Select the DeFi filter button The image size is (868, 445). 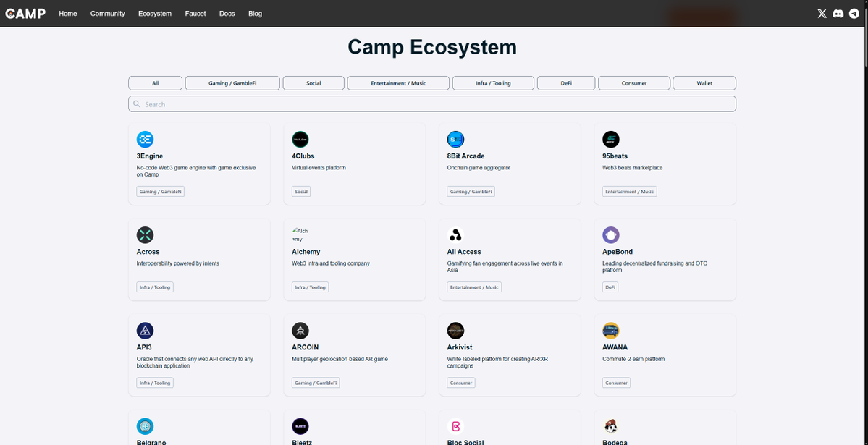(x=566, y=83)
